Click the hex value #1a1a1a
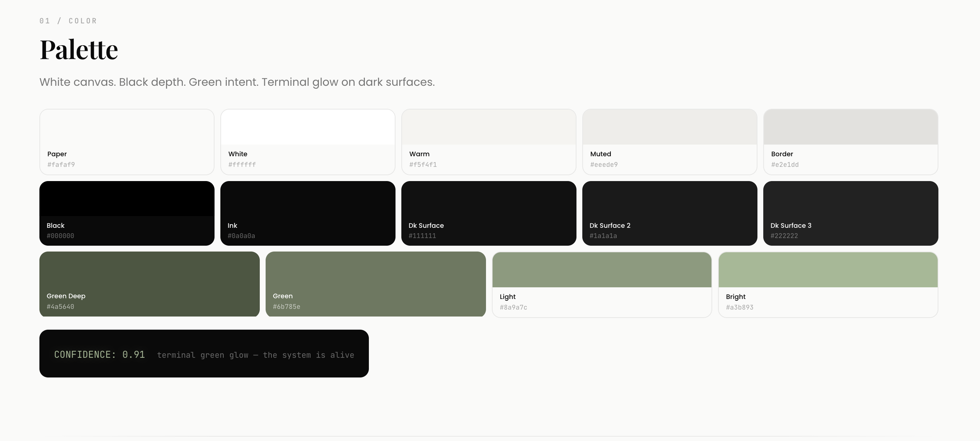 (603, 236)
